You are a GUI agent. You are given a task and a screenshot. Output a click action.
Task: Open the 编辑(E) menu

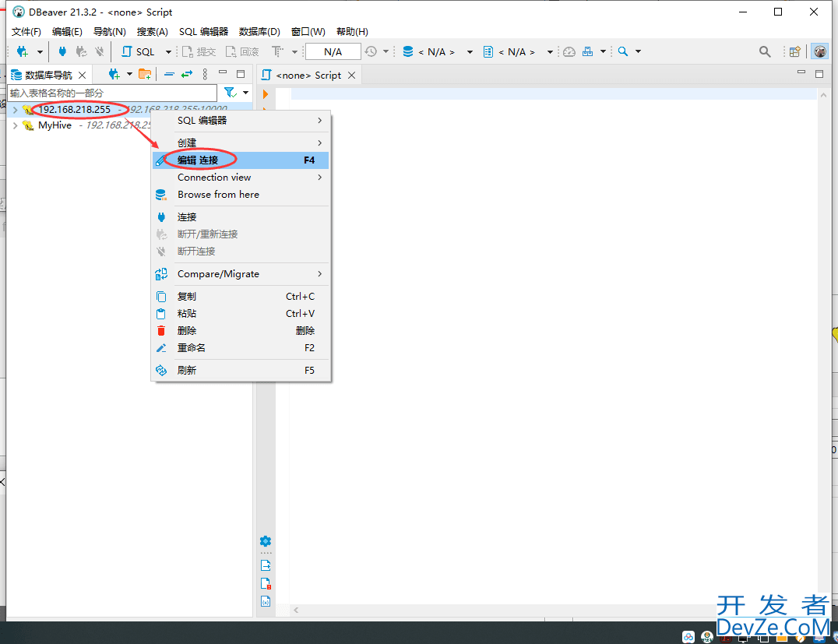click(x=67, y=31)
